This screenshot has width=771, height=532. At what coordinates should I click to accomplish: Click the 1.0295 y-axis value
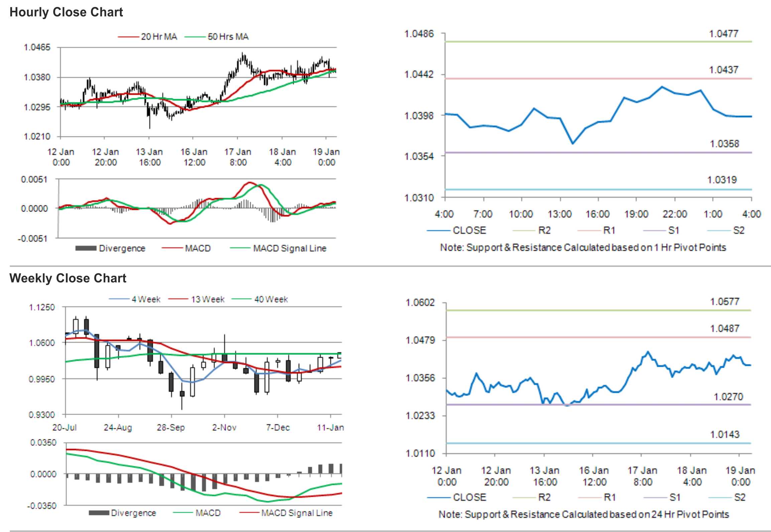[x=37, y=107]
